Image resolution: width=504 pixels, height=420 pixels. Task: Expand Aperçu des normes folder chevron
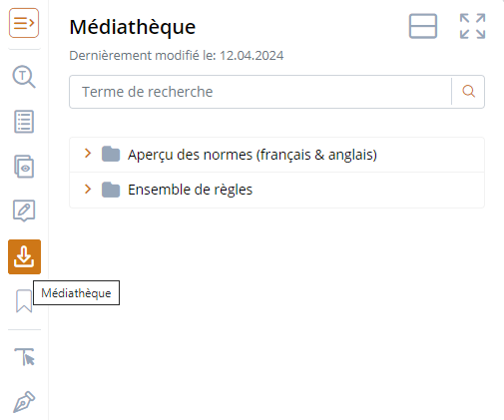[x=88, y=154]
